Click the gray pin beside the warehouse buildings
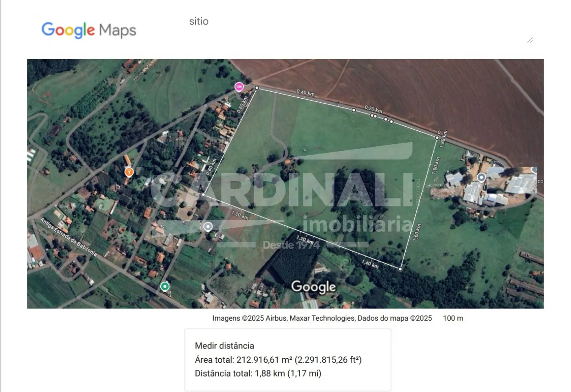The width and height of the screenshot is (571, 392). point(481,177)
